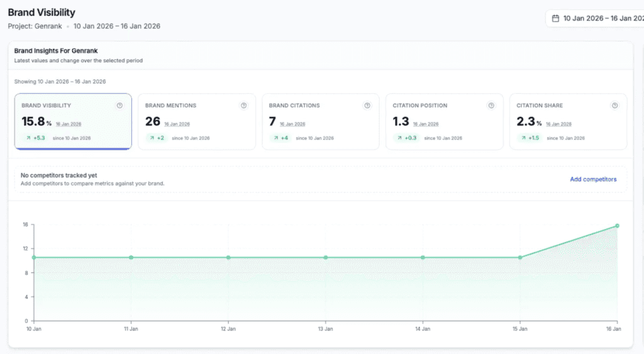Open help icon on Brand Visibility card
The height and width of the screenshot is (354, 644).
(119, 106)
